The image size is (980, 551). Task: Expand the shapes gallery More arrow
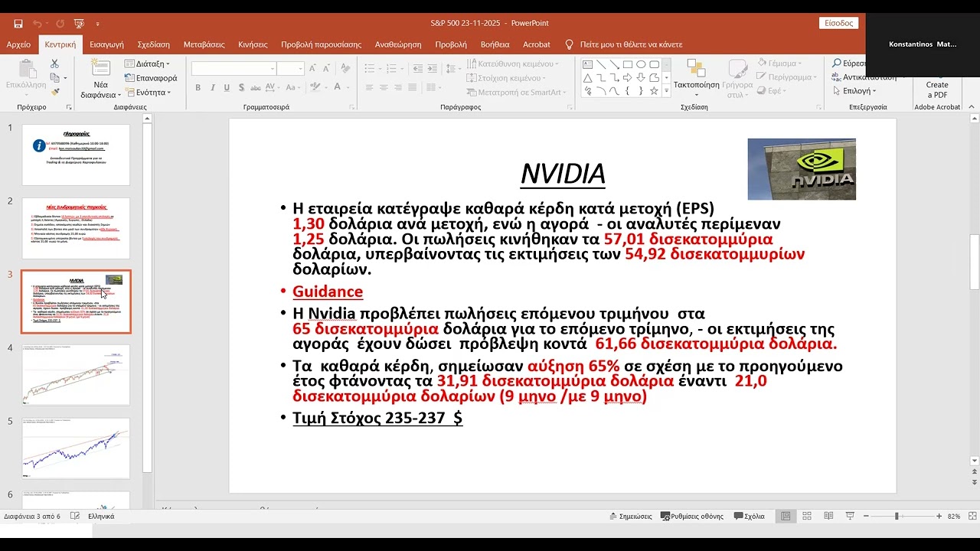pos(666,91)
